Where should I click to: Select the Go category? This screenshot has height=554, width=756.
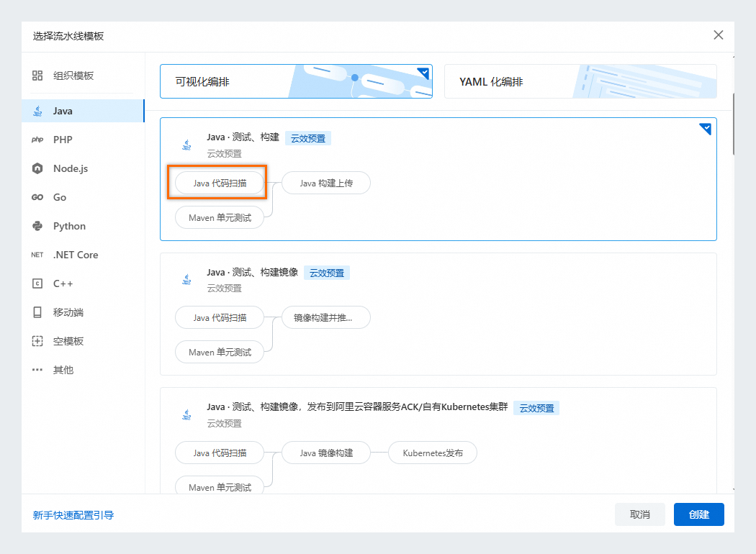pos(83,197)
